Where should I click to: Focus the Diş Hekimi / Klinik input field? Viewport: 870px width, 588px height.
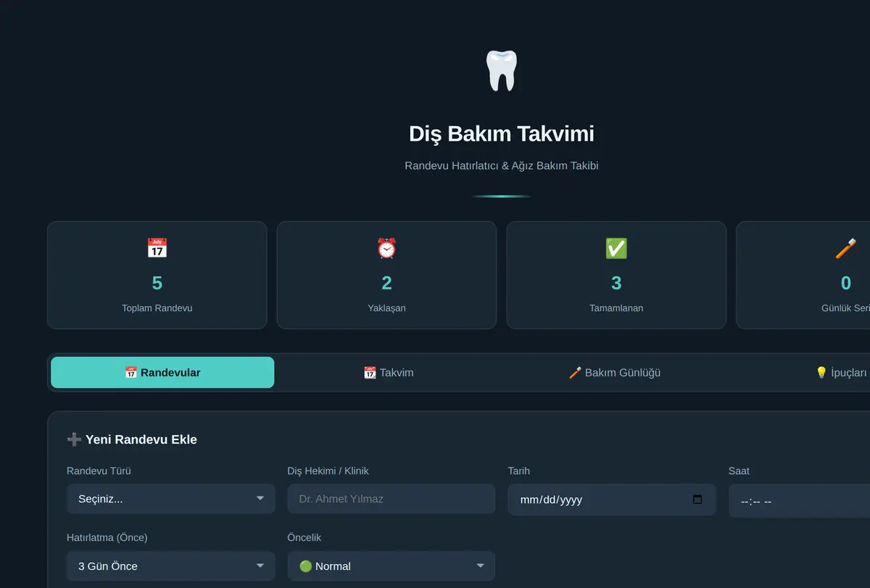point(391,499)
